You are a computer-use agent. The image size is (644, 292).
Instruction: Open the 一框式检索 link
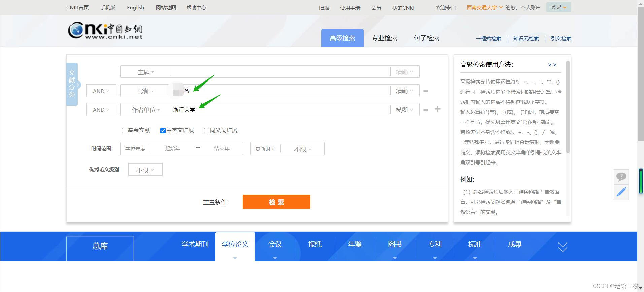point(488,39)
